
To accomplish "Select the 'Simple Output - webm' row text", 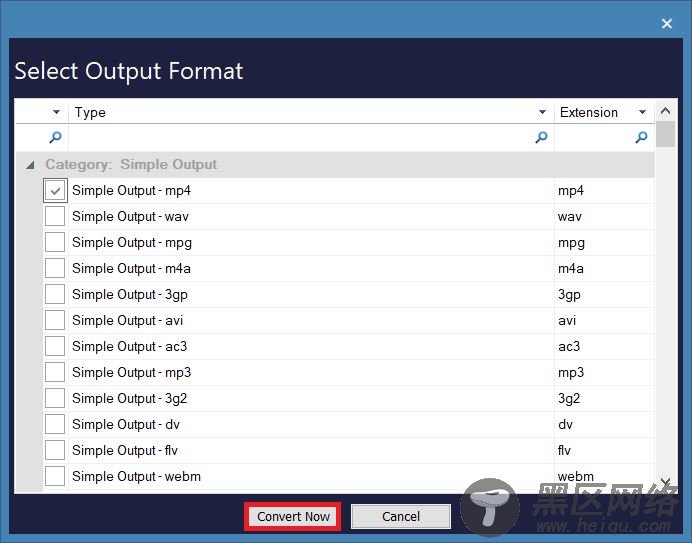I will [136, 476].
